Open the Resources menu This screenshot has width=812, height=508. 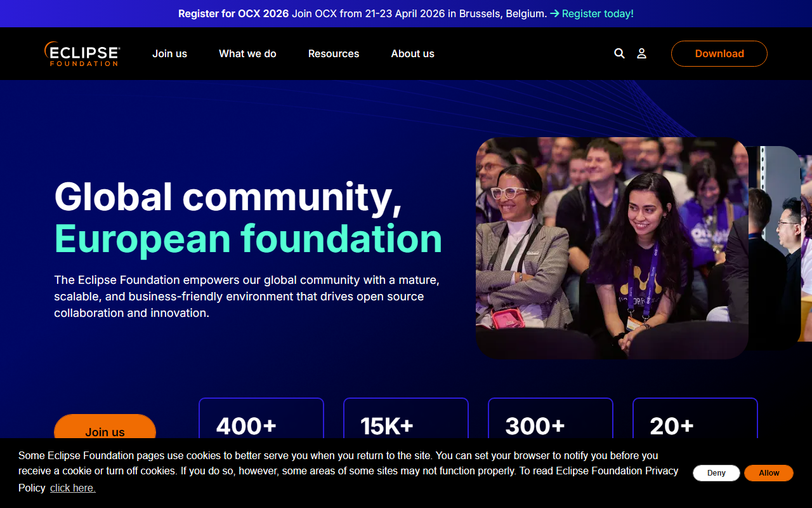pos(334,53)
